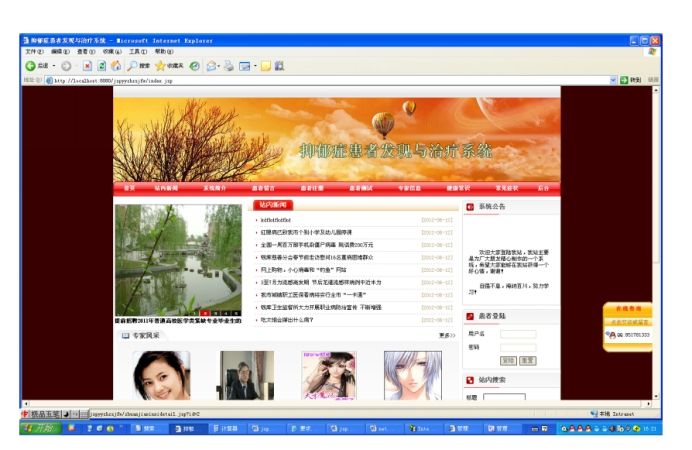Open the 查看(V) menu
This screenshot has width=692, height=450.
86,52
